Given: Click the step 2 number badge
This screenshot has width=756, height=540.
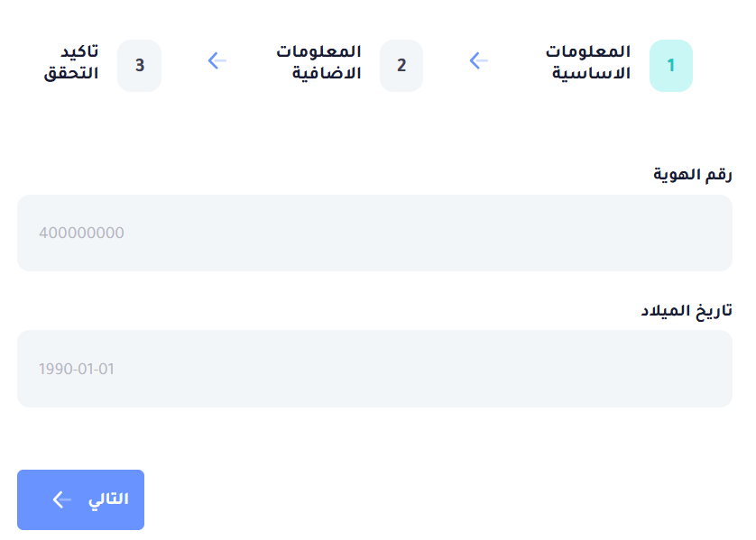Looking at the screenshot, I should 401,66.
